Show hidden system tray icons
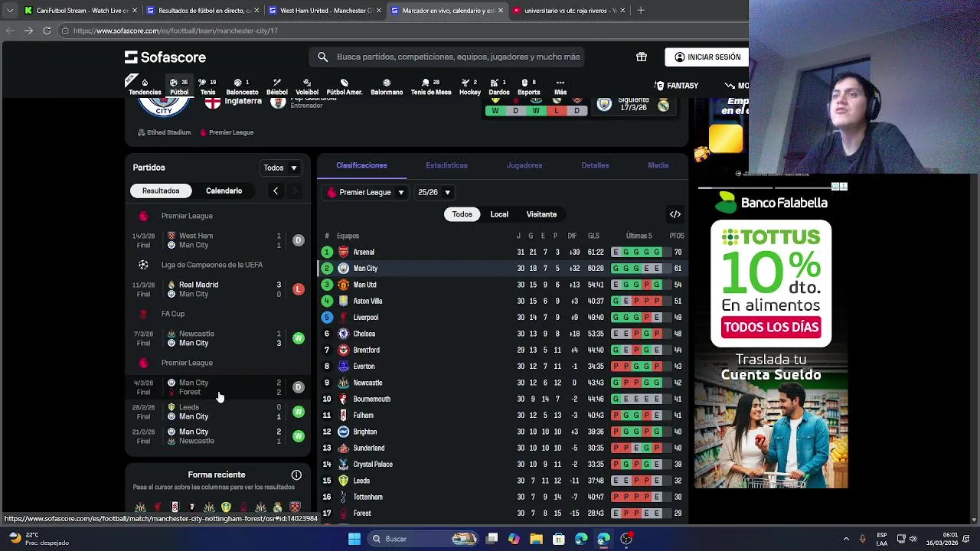 coord(846,539)
